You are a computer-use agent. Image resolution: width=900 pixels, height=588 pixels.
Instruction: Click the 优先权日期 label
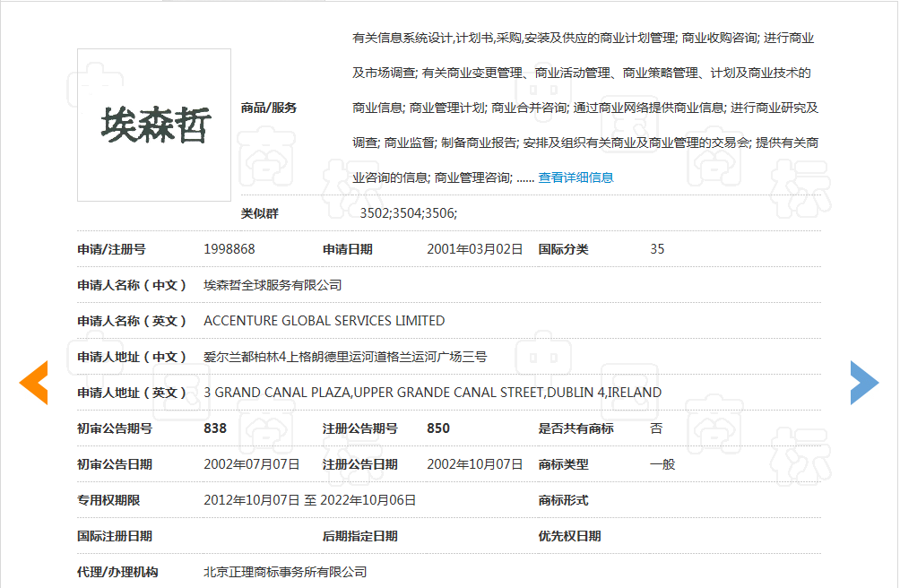click(x=570, y=536)
